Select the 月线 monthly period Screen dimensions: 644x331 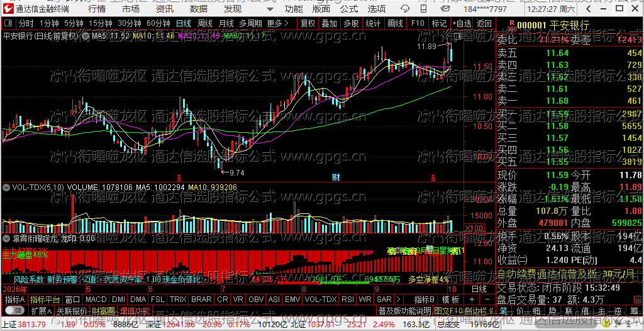[226, 23]
